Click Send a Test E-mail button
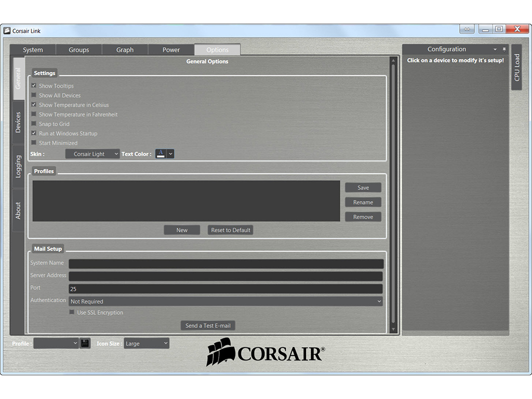 208,326
